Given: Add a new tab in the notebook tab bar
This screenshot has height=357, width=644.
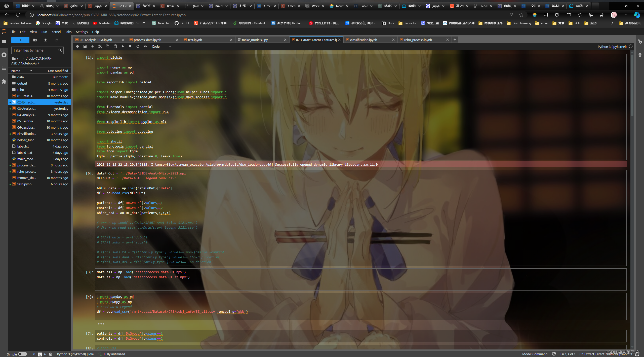Looking at the screenshot, I should point(455,40).
